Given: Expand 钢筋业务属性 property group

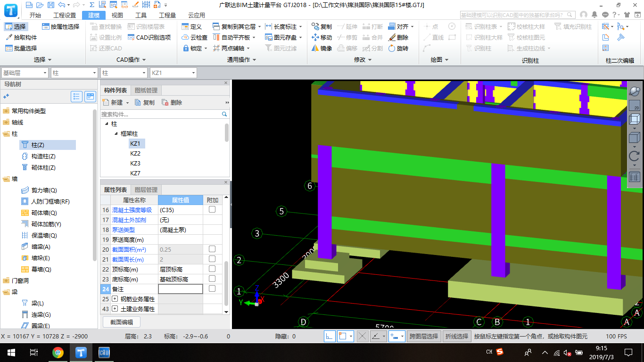Looking at the screenshot, I should pyautogui.click(x=115, y=299).
